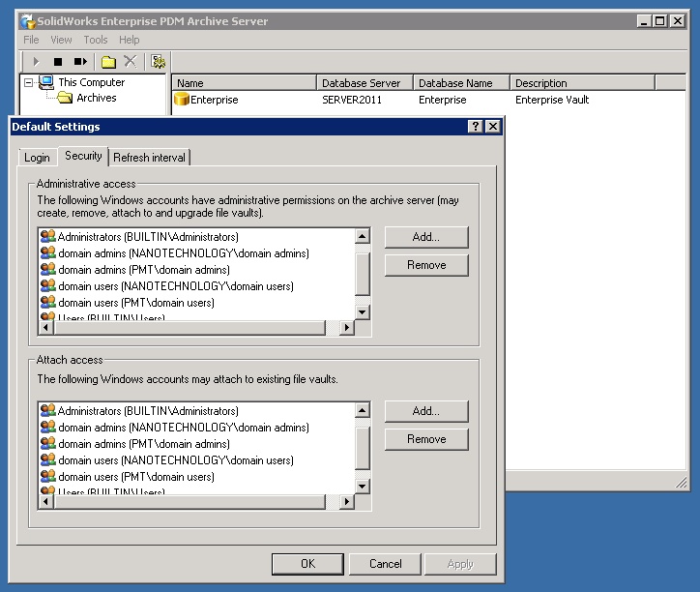Select NANOTECHNOLOGY\domain admins in Administrative access list
This screenshot has height=592, width=700.
point(175,252)
